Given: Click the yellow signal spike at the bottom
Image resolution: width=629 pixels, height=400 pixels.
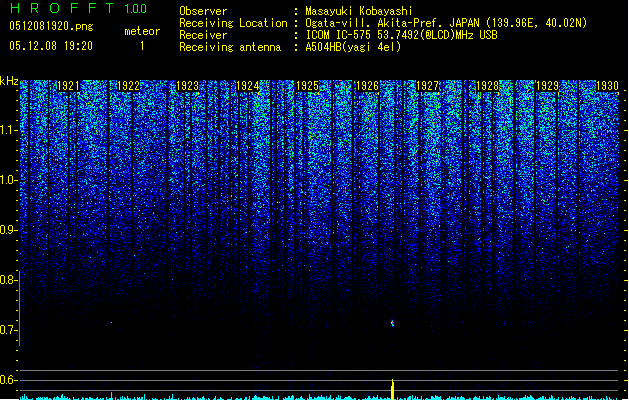Looking at the screenshot, I should pyautogui.click(x=393, y=389).
